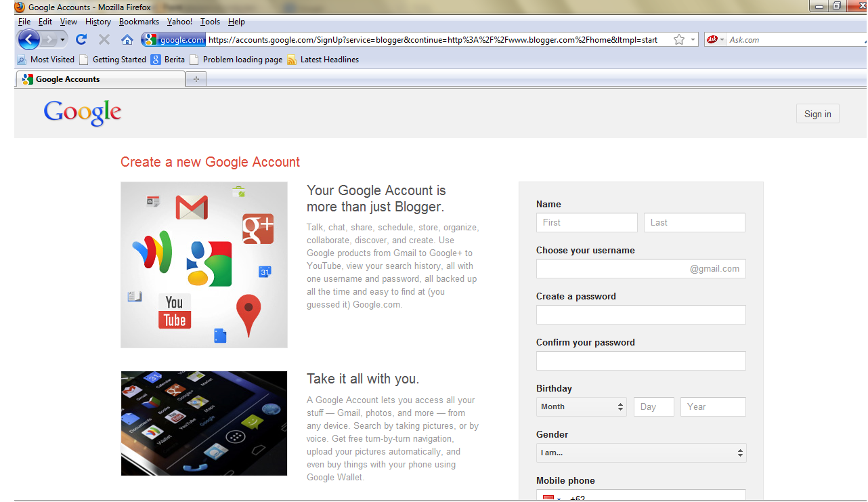This screenshot has height=502, width=868.
Task: Go back with the browser Back arrow
Action: tap(28, 39)
